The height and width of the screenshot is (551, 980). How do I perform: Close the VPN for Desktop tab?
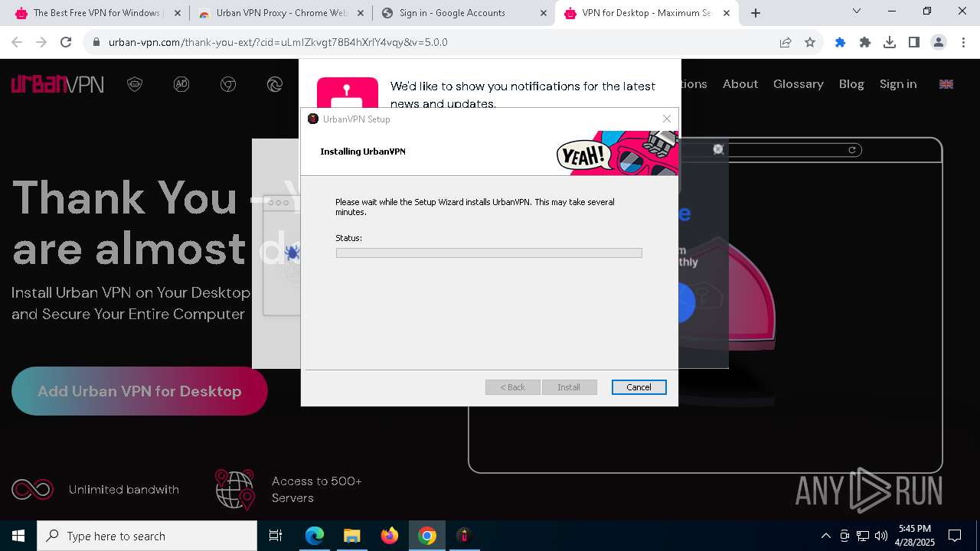(x=726, y=13)
